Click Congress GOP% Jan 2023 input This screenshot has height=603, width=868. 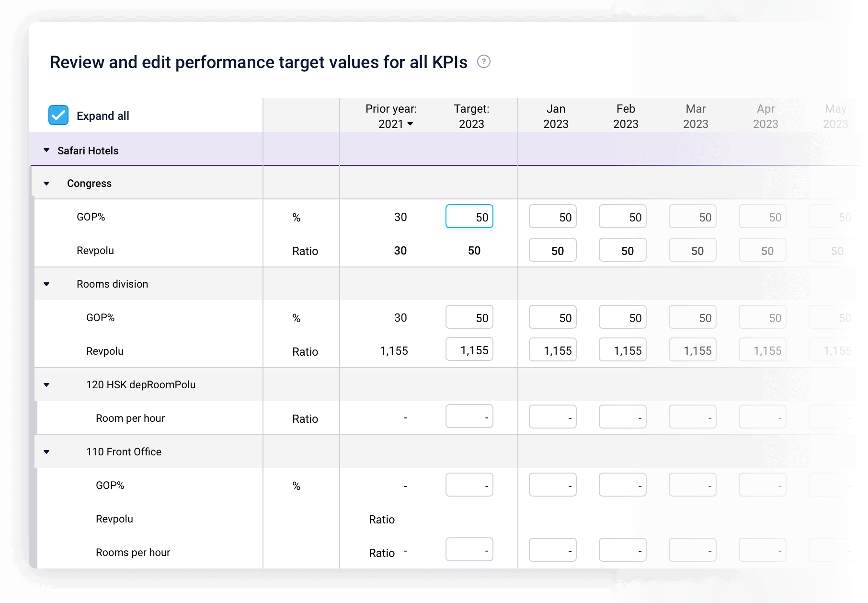552,217
